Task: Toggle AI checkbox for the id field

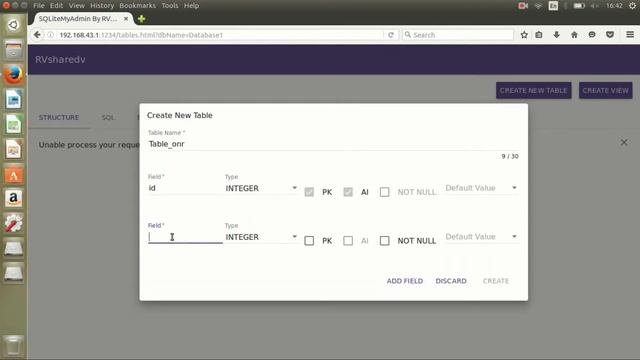Action: coord(348,192)
